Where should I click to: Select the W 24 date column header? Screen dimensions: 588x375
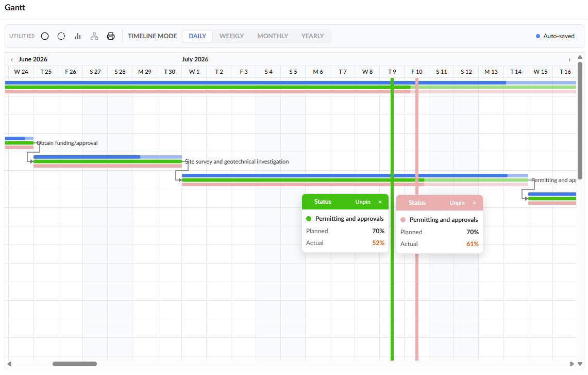(x=21, y=72)
